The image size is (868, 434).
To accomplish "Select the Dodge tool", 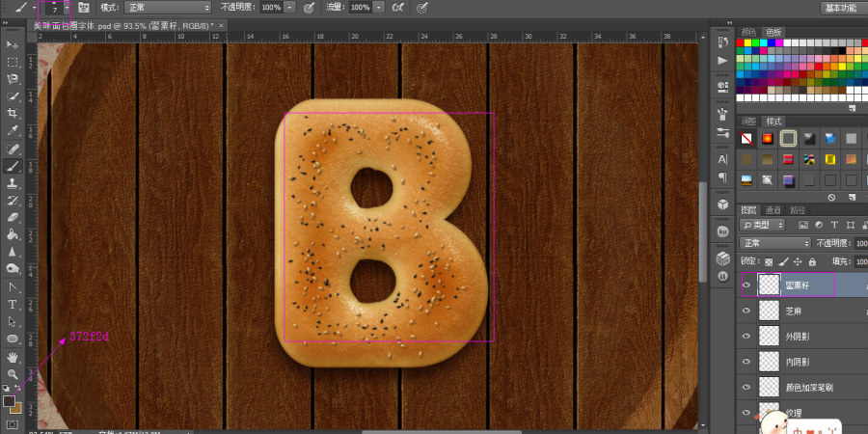I will tap(13, 269).
